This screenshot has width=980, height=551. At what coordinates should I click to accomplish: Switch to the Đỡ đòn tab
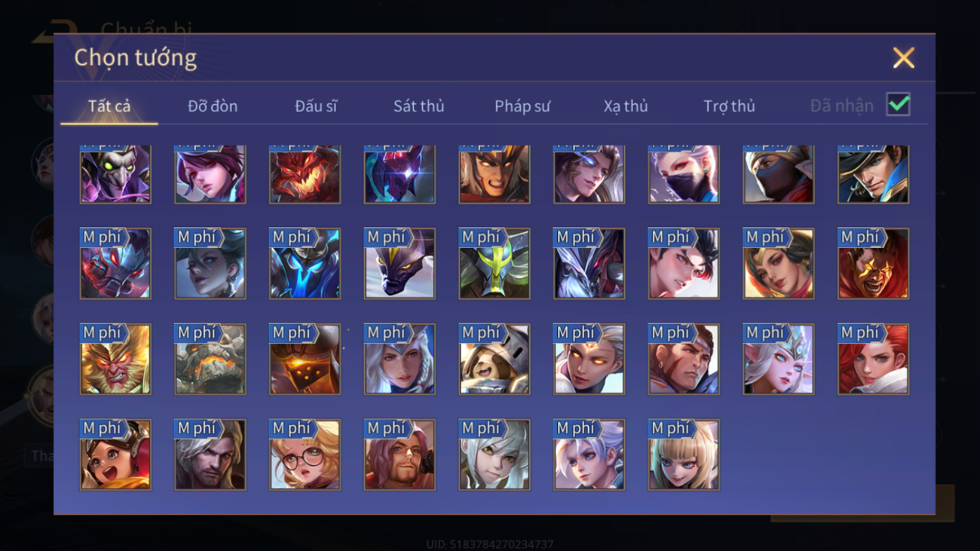(x=213, y=106)
